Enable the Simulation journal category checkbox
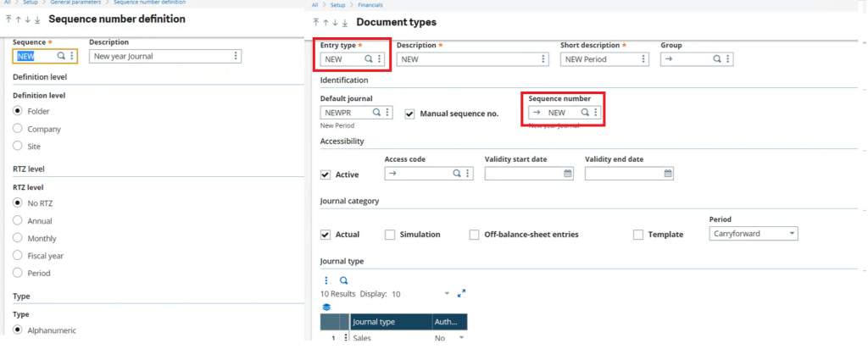 [x=390, y=235]
